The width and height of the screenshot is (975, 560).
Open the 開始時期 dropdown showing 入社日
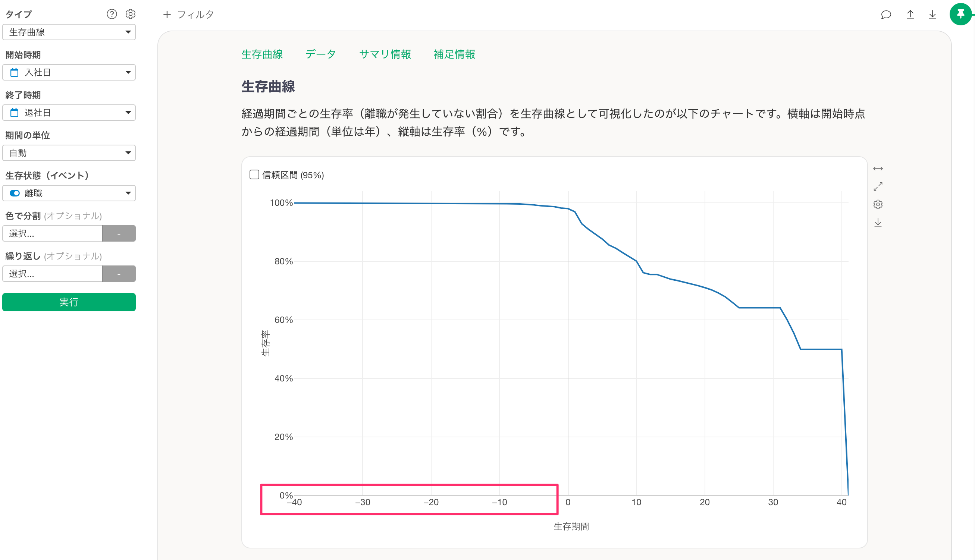[x=69, y=72]
